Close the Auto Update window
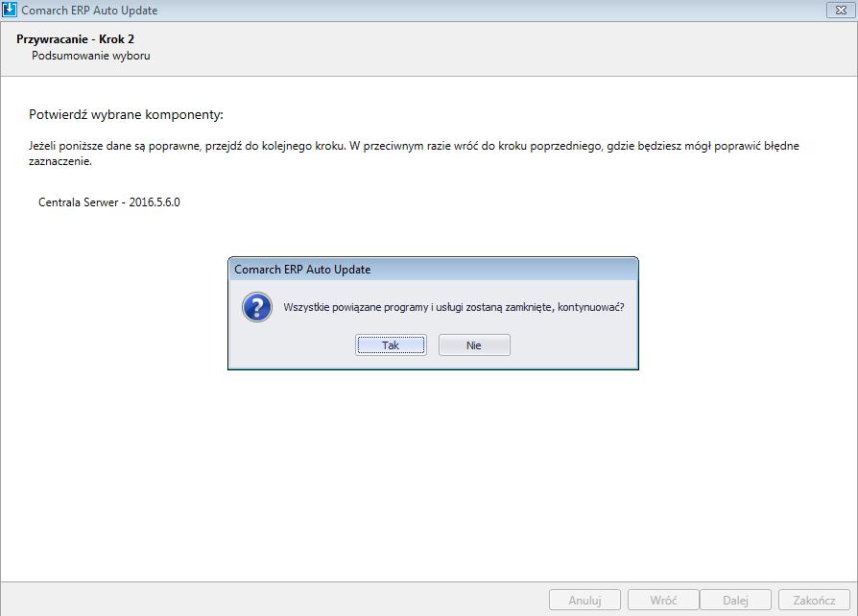 click(x=841, y=10)
